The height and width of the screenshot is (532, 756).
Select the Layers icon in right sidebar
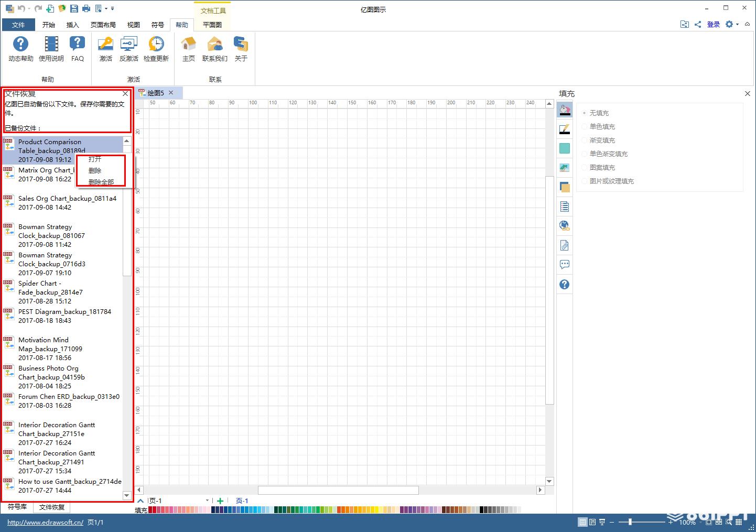565,187
